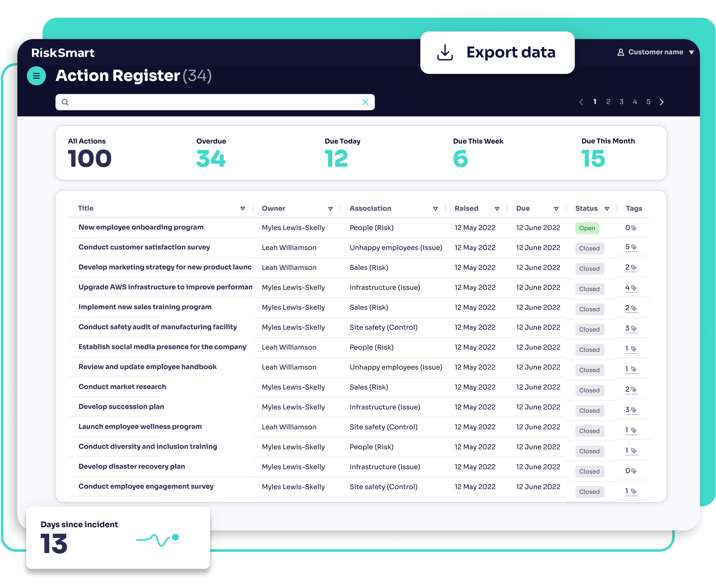Switch to page 5 in pagination
The height and width of the screenshot is (588, 716).
[x=648, y=102]
